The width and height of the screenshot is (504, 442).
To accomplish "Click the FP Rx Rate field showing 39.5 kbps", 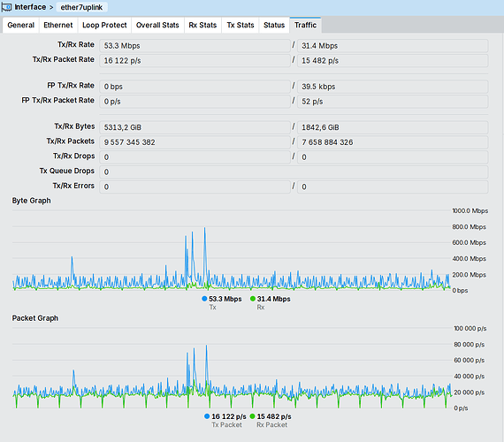I will click(393, 87).
